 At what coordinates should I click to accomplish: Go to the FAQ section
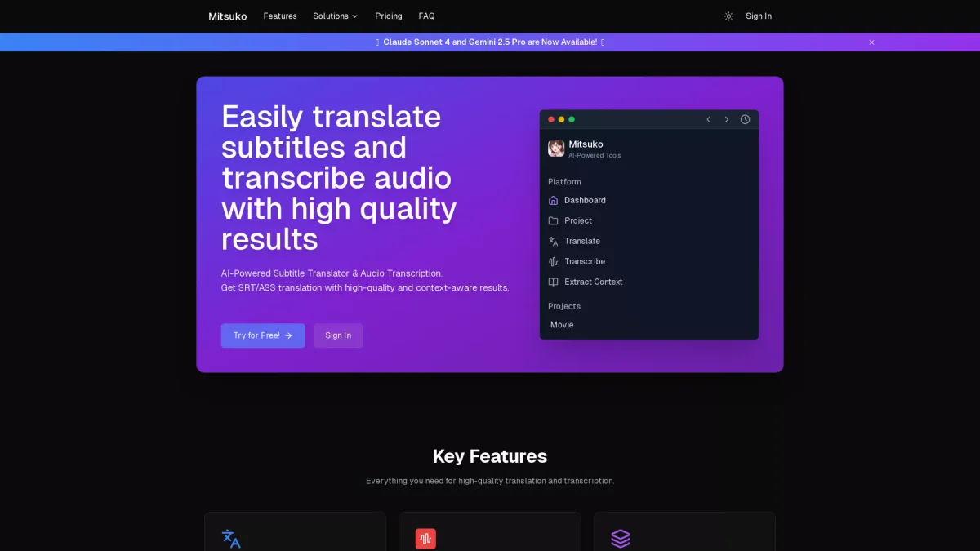[x=426, y=16]
